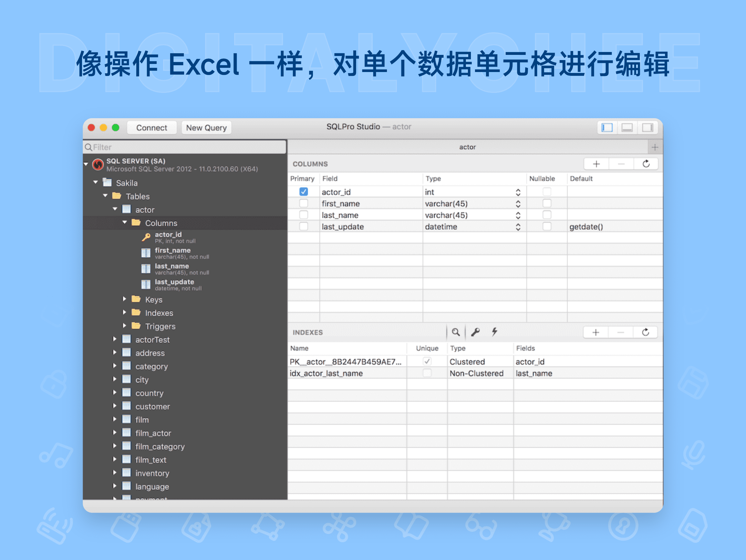This screenshot has height=560, width=746.
Task: Enable the Nullable checkbox for first_name
Action: pos(546,203)
